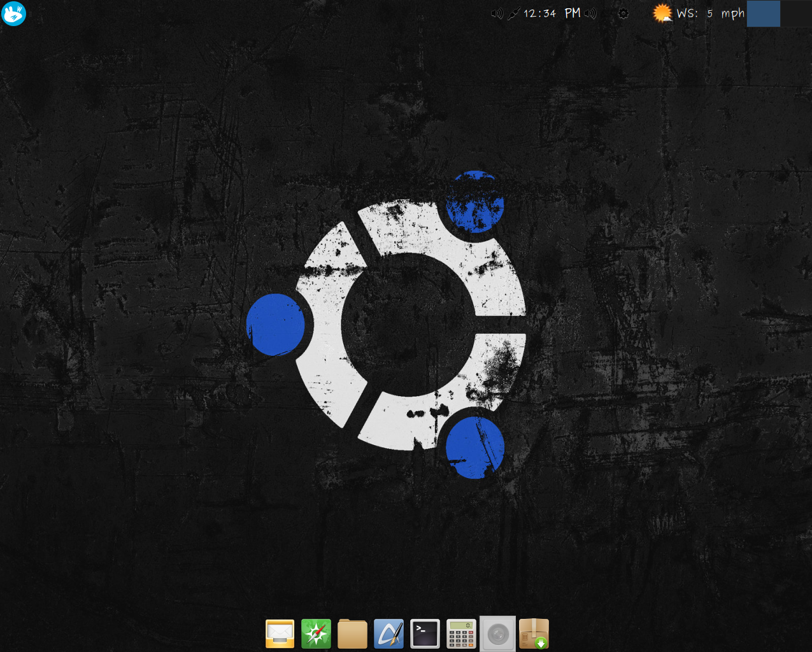Open the settings gear in top panel
Screen dimensions: 812x652
pyautogui.click(x=623, y=13)
